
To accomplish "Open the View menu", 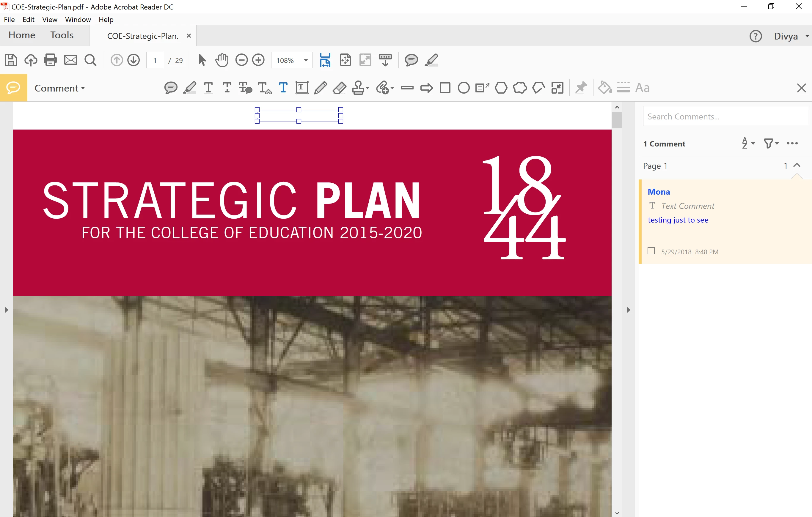I will tap(49, 20).
